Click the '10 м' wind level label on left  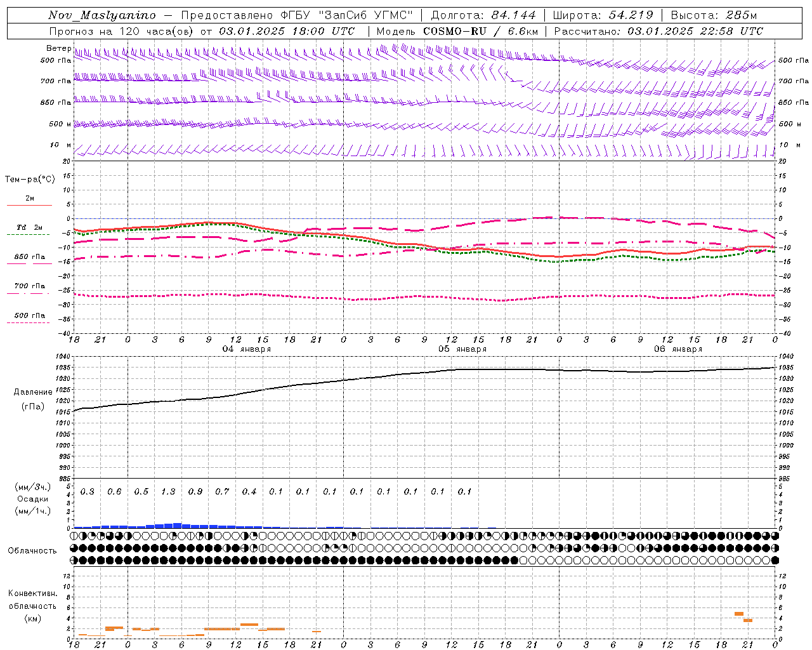pos(60,145)
